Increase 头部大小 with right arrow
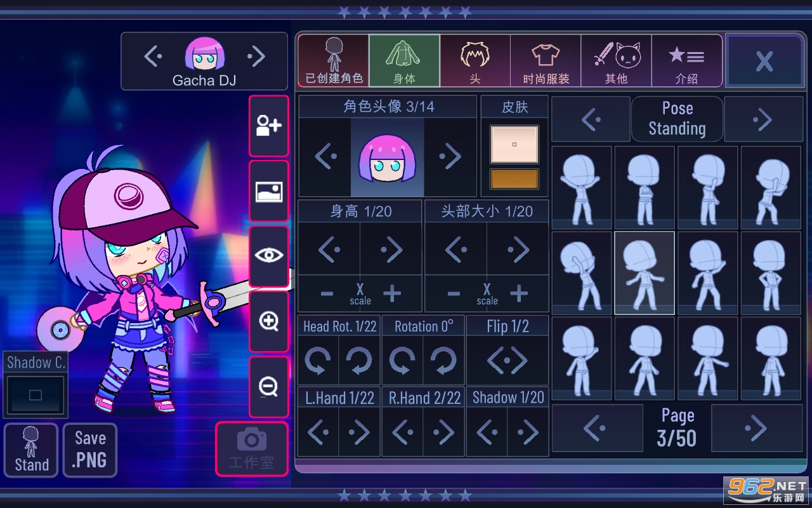 point(518,250)
